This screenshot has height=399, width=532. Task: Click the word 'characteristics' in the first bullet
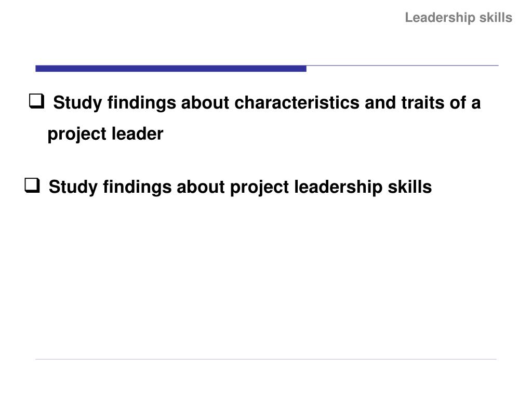coord(297,102)
